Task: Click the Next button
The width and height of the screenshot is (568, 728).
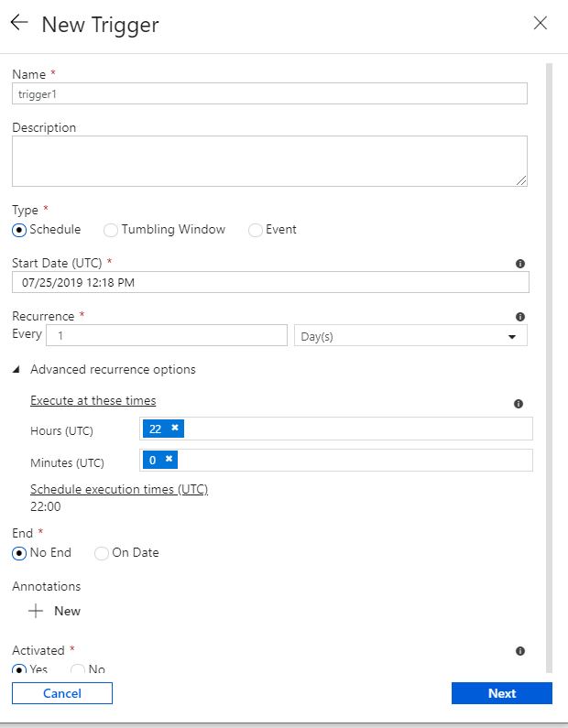Action: pyautogui.click(x=502, y=693)
